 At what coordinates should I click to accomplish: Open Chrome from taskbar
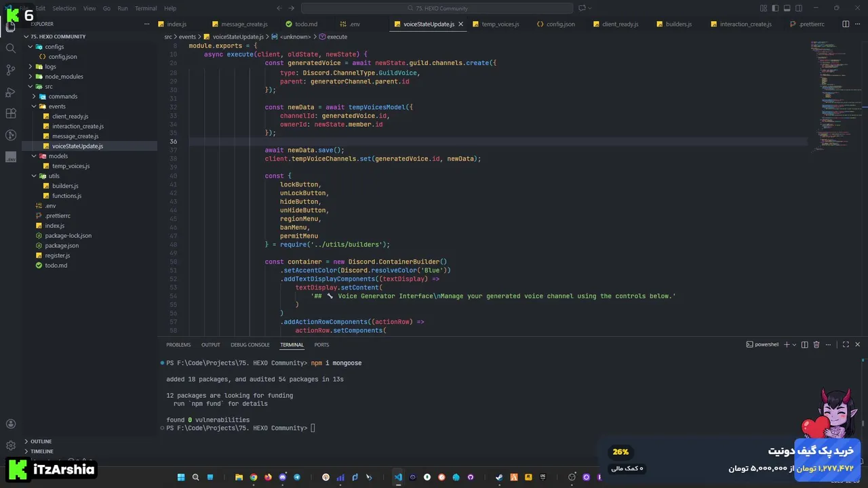point(254,477)
